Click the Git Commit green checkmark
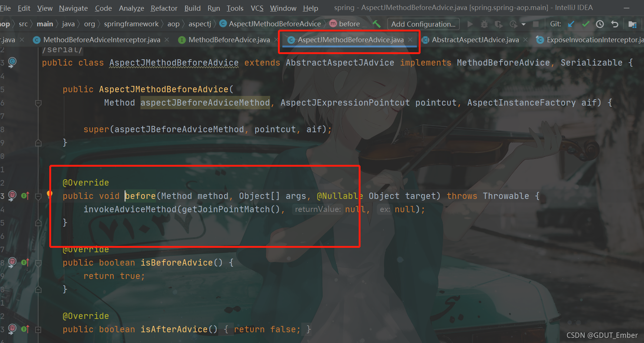The width and height of the screenshot is (644, 343). (585, 24)
